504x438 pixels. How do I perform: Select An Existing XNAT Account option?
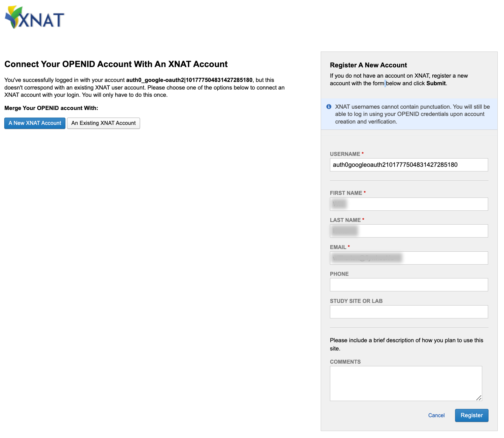coord(103,123)
